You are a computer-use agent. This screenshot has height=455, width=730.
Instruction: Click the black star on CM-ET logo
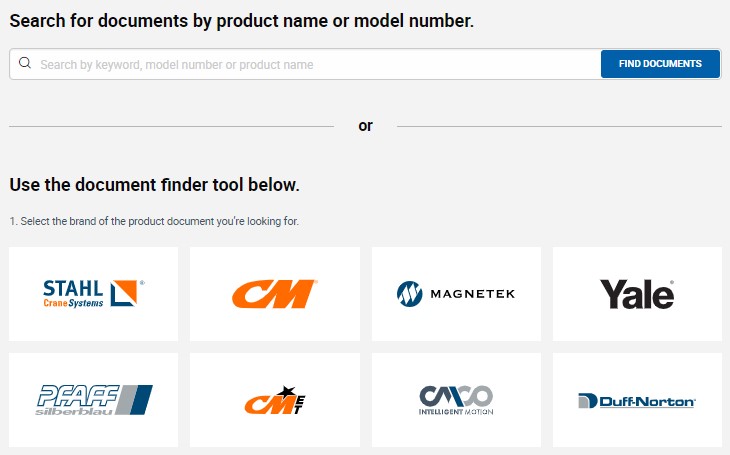[x=286, y=392]
